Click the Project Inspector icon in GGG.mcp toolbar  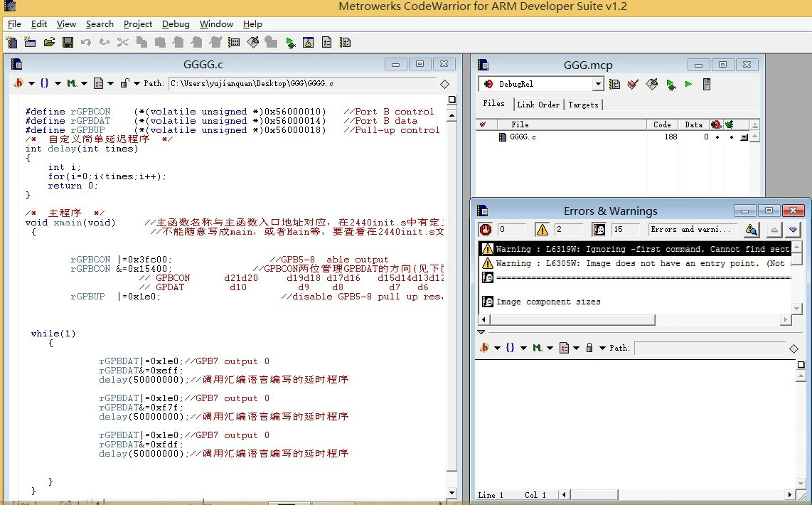pos(707,85)
